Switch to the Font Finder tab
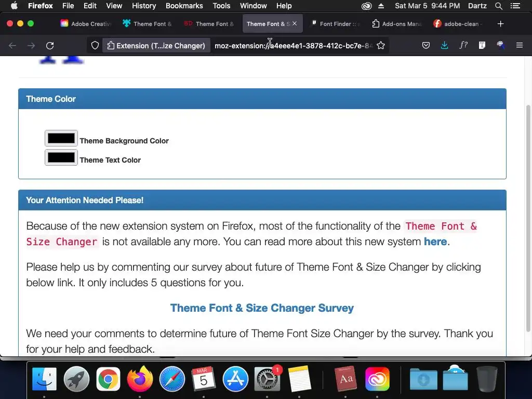Image resolution: width=532 pixels, height=399 pixels. click(x=336, y=24)
